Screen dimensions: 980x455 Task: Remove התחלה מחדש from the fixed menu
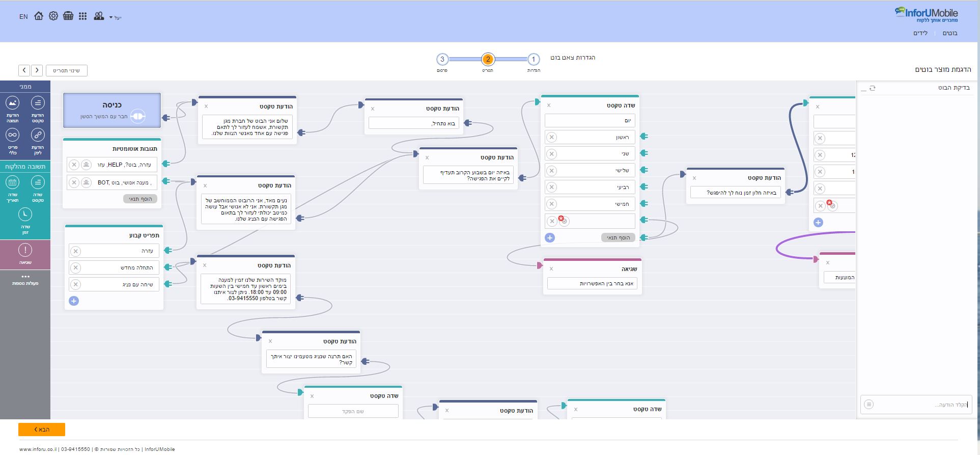pyautogui.click(x=76, y=267)
